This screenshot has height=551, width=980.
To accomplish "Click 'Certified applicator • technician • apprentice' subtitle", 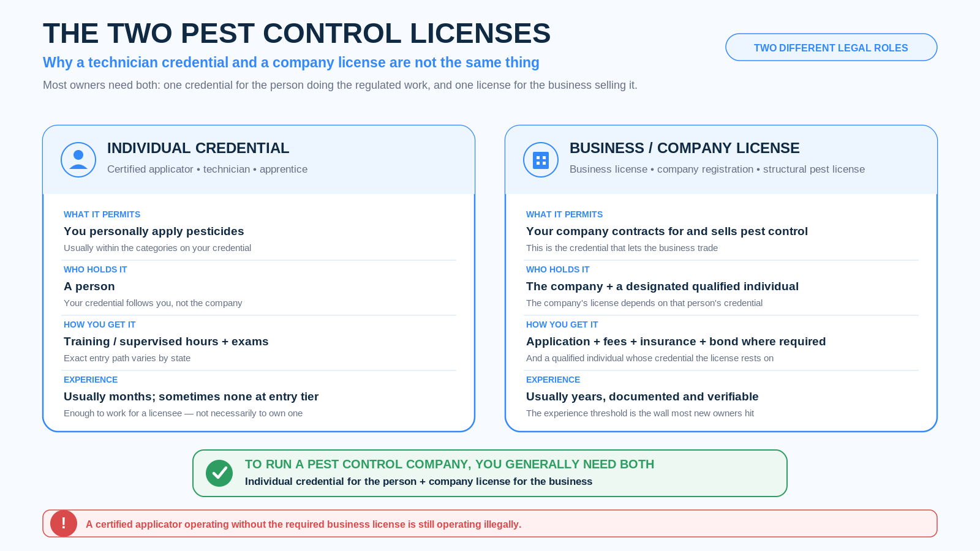I will 207,169.
